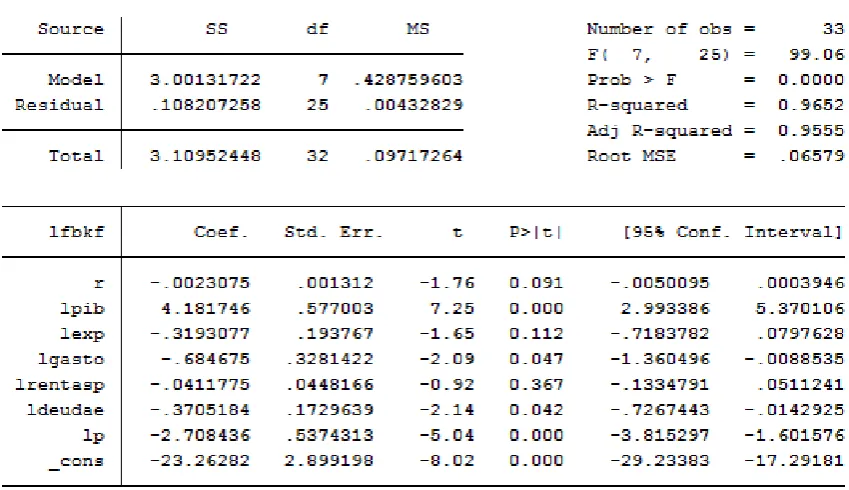
Task: Select the lp t-statistic -5.04
Action: [447, 435]
